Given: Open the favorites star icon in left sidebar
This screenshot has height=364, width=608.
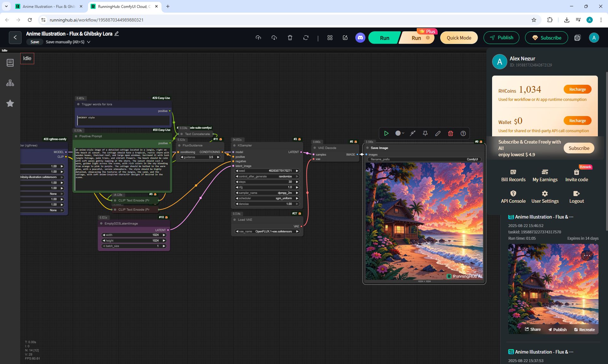Looking at the screenshot, I should click(10, 103).
